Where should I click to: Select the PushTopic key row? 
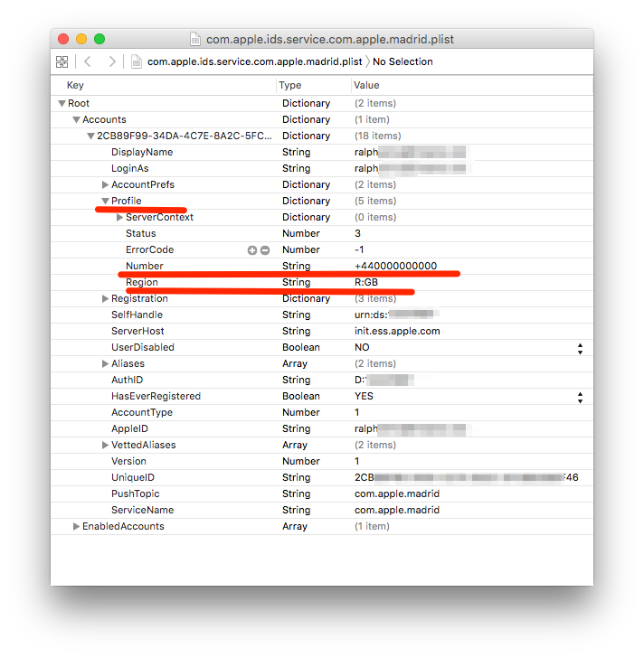(322, 493)
